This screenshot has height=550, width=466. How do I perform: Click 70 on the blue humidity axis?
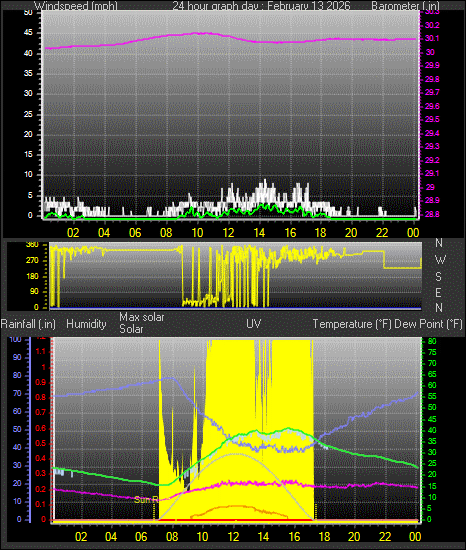[17, 393]
